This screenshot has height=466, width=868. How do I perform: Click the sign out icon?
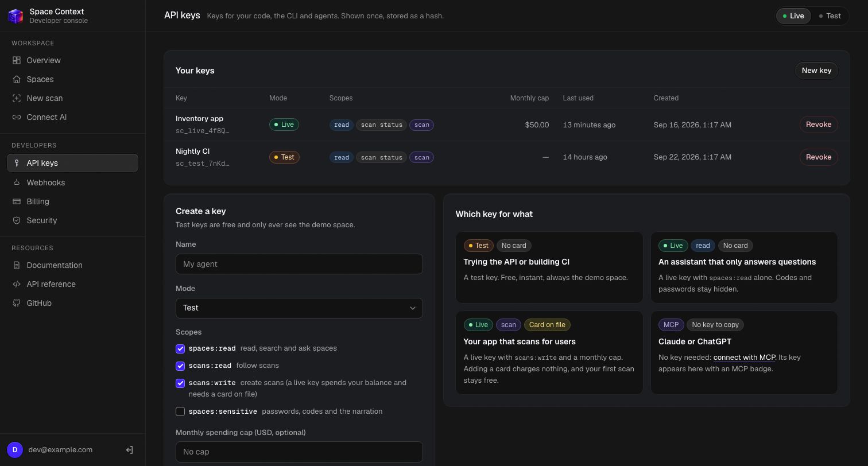[129, 450]
